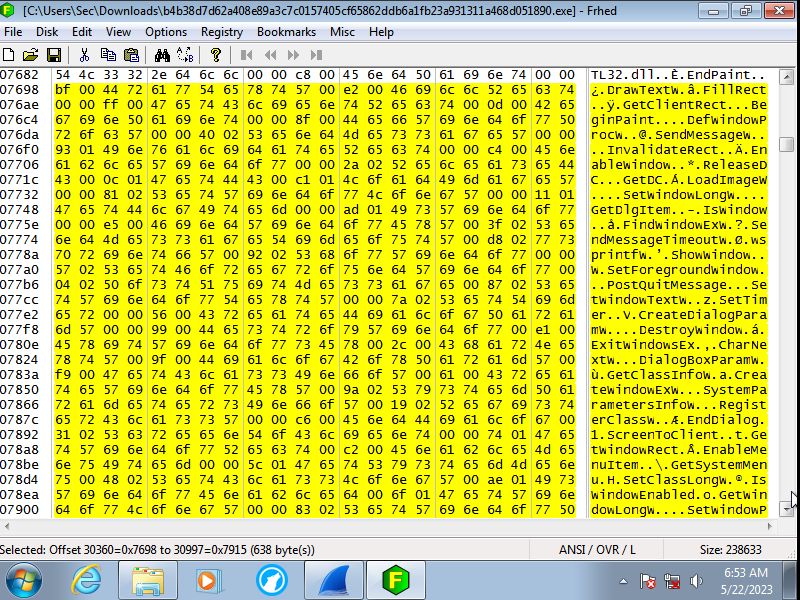The width and height of the screenshot is (800, 600).
Task: Click ASCII text 'ndMessageTimeoutW.Ø.ws'
Action: pyautogui.click(x=679, y=240)
